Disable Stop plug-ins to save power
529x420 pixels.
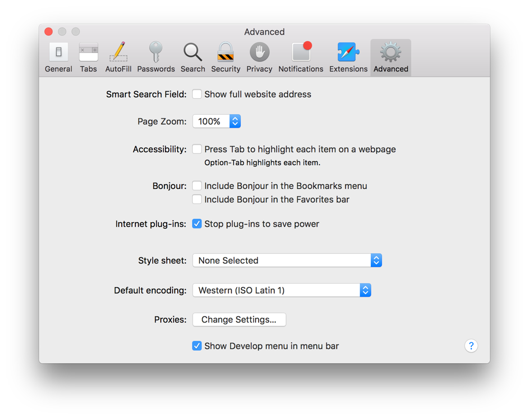click(x=197, y=224)
